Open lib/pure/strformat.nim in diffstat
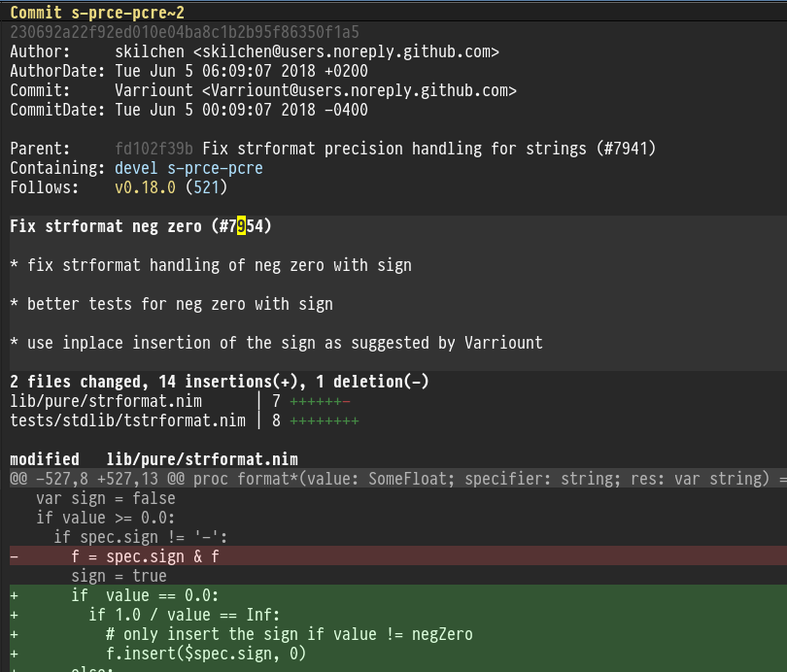The image size is (787, 672). 106,401
